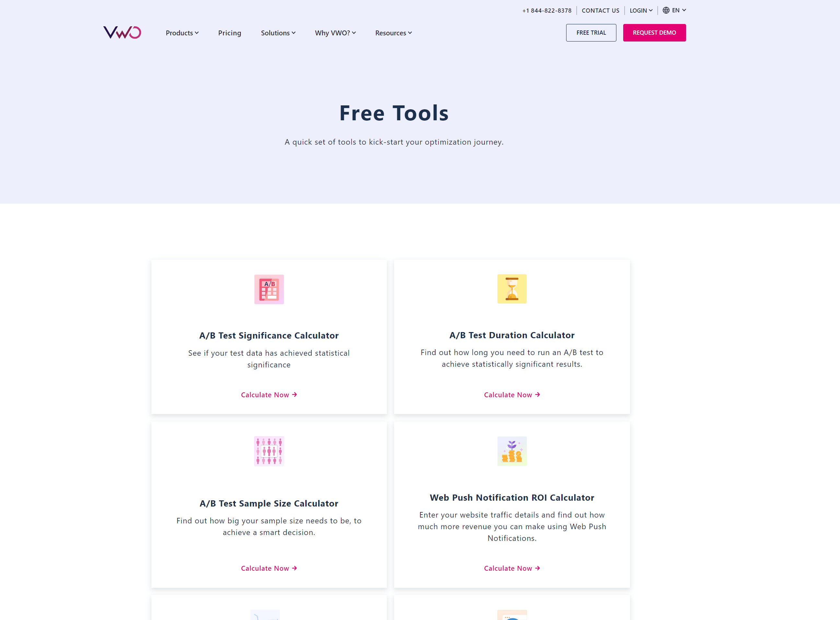Click the Web Push Notification ROI Calculator growth icon
This screenshot has height=620, width=840.
coord(512,451)
